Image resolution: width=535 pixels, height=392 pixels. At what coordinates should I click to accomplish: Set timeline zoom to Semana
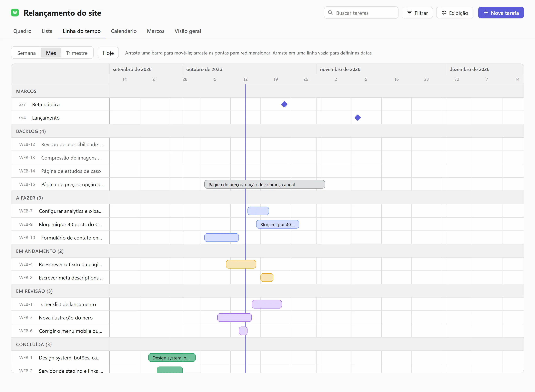click(26, 53)
